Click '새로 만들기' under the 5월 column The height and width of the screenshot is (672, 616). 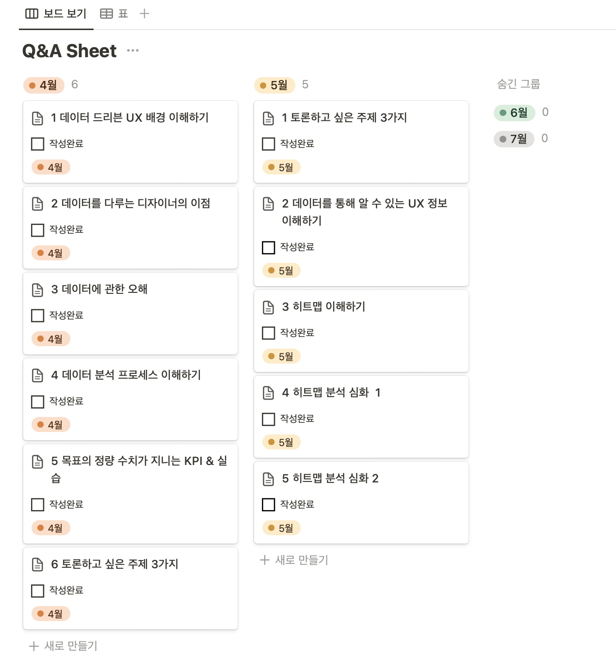tap(293, 560)
